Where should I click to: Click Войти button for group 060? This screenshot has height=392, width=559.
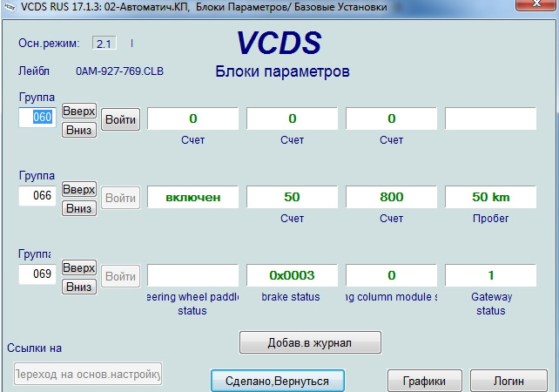[x=120, y=119]
